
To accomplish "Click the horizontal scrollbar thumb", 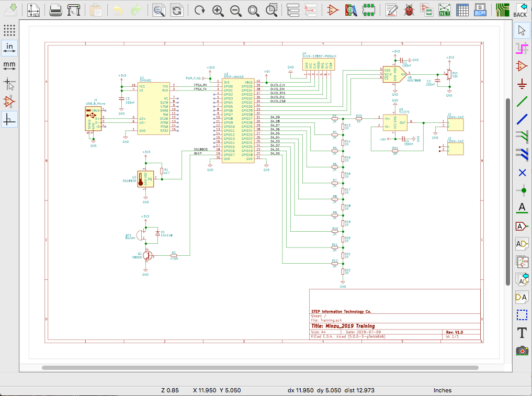I will click(260, 368).
